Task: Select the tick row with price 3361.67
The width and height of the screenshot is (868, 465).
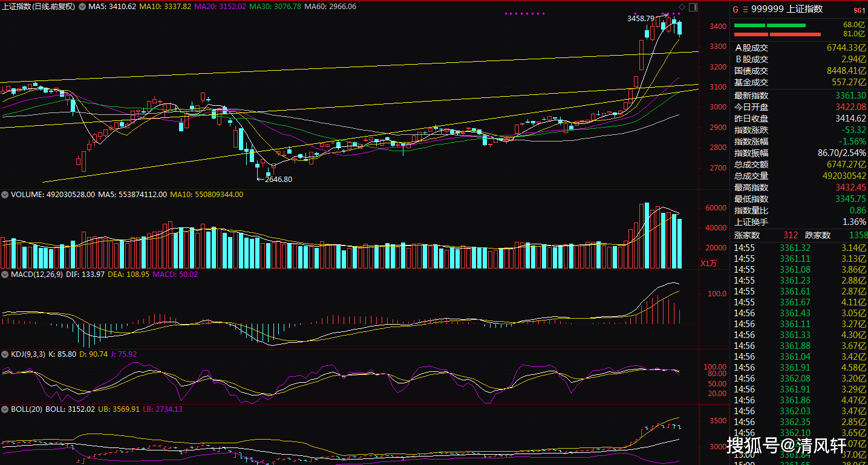Action: tap(800, 302)
